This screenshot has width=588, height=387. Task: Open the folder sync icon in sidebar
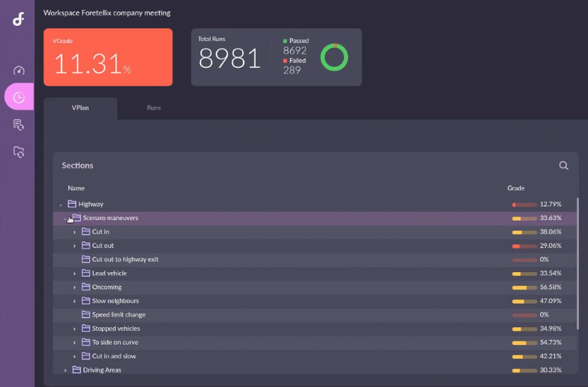click(x=19, y=152)
